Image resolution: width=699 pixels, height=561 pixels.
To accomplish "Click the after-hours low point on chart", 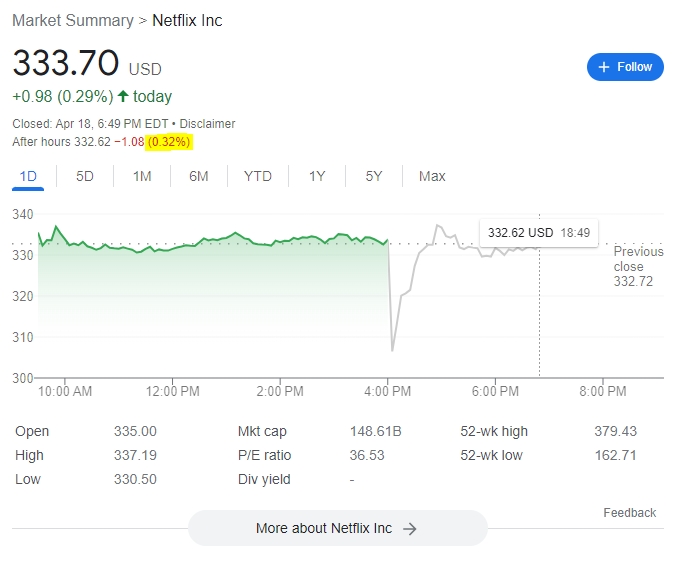I will click(392, 350).
